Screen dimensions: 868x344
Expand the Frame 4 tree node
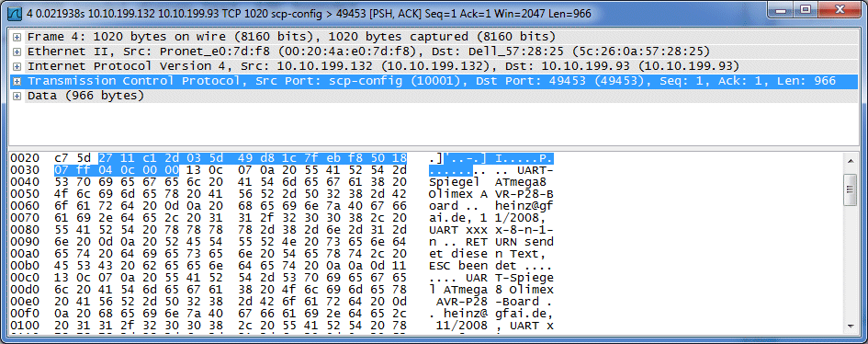click(x=17, y=37)
